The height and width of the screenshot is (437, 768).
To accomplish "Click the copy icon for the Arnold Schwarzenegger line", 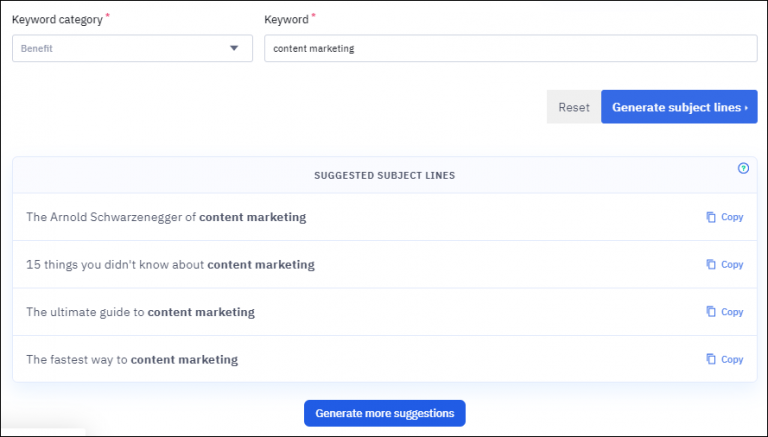I will tap(711, 217).
